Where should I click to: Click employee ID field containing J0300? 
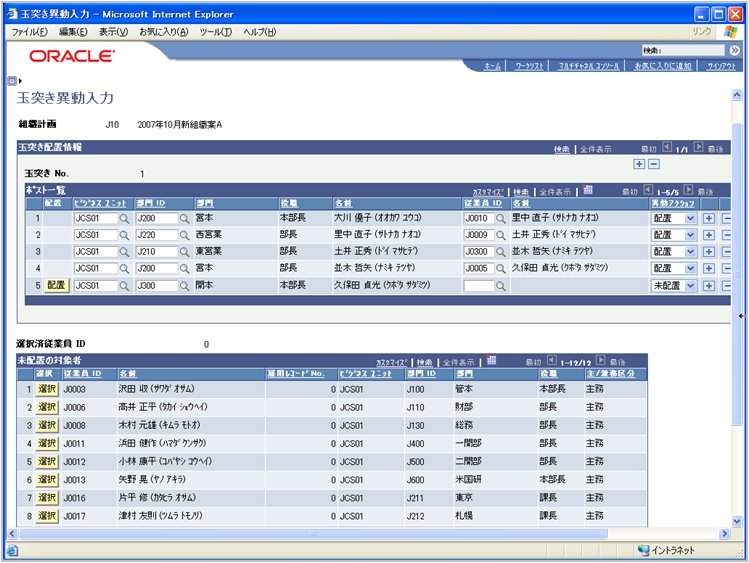[479, 252]
